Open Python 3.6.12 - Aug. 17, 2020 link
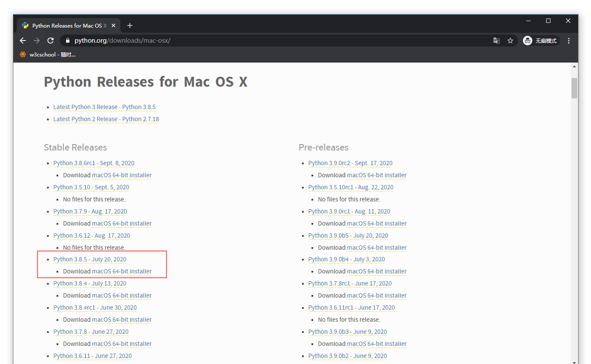 91,235
